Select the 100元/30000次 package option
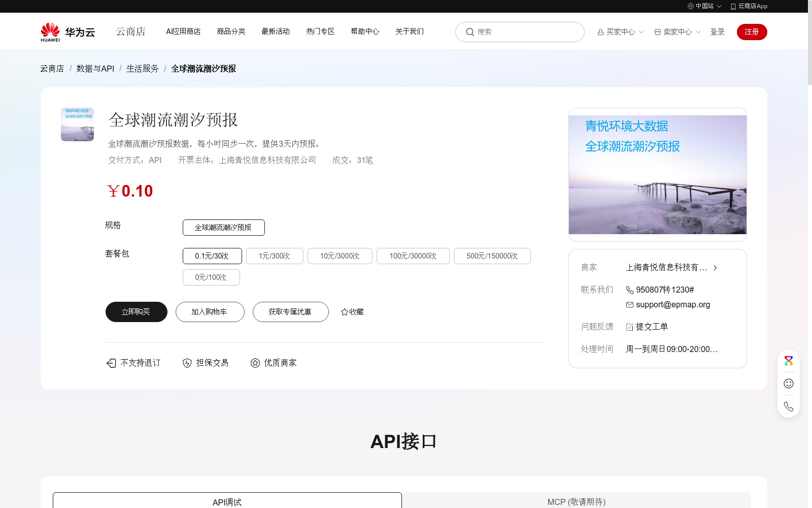This screenshot has height=508, width=812. point(413,256)
